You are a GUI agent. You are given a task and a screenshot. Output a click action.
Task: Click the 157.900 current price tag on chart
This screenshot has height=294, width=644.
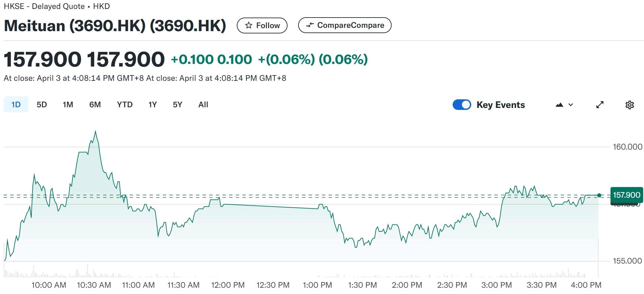tap(626, 195)
